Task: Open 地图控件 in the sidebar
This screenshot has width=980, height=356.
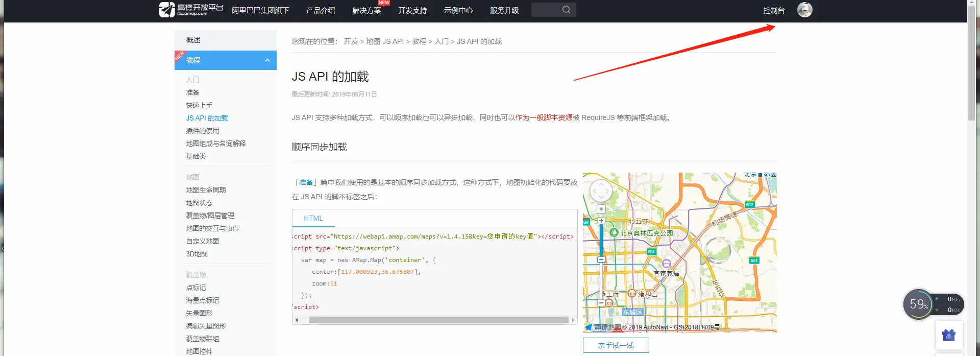Action: pyautogui.click(x=199, y=351)
